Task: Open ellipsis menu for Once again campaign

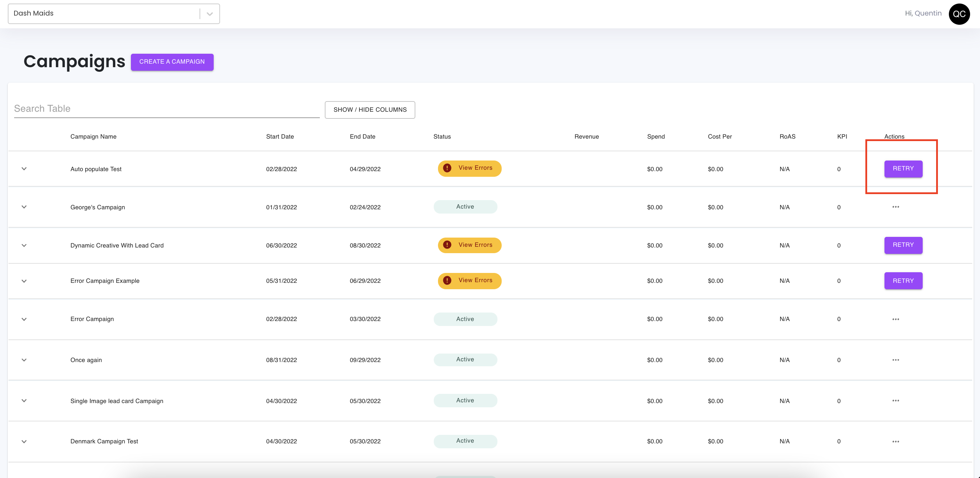Action: tap(895, 360)
